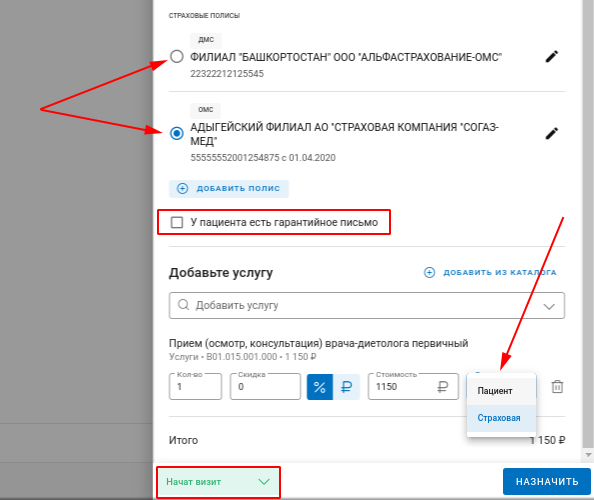This screenshot has width=594, height=500.
Task: Click the Скидка discount field
Action: pos(265,387)
